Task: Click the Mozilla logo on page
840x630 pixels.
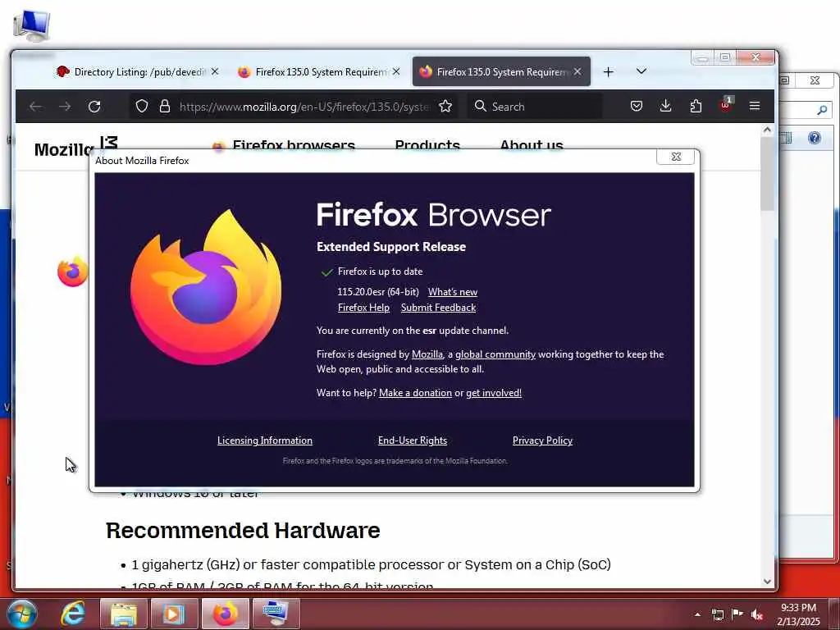Action: coord(75,147)
